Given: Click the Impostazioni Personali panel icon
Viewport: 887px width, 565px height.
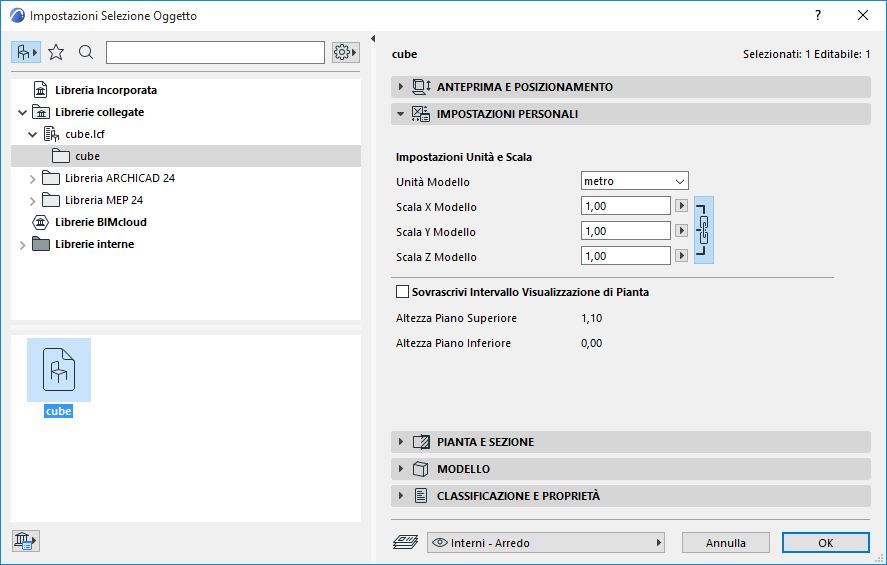Looking at the screenshot, I should coord(421,114).
